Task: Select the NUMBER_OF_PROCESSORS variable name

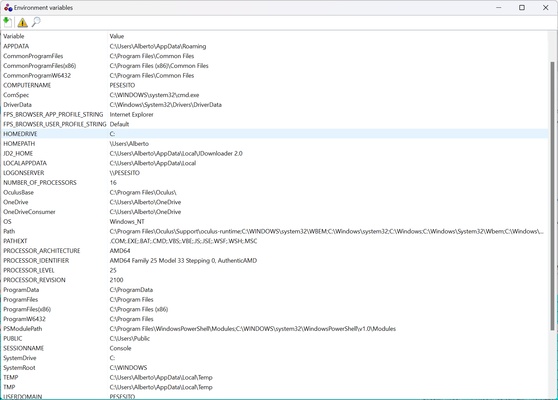Action: point(40,183)
